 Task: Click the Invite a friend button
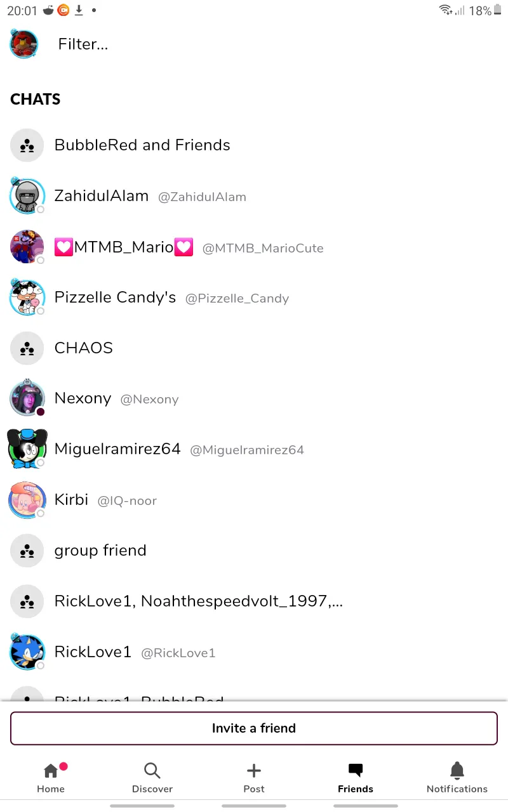click(x=254, y=728)
